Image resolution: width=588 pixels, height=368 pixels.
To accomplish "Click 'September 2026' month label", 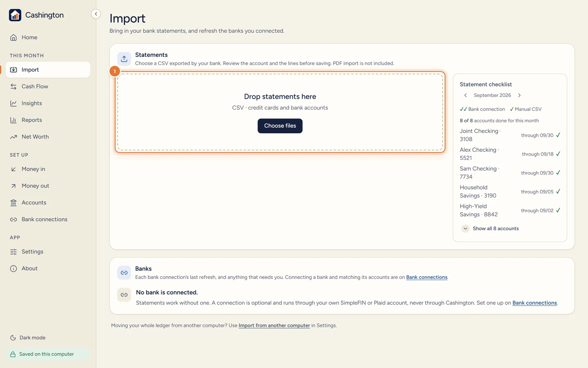I will [492, 95].
